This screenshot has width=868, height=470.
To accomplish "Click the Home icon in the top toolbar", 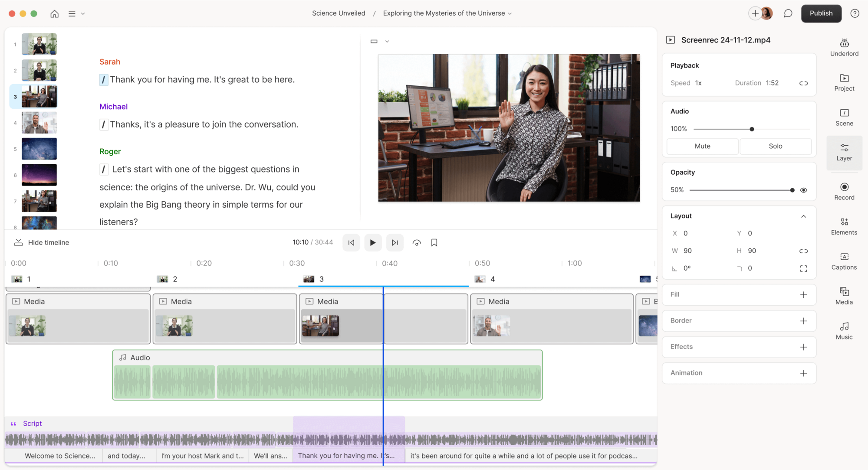I will click(54, 13).
